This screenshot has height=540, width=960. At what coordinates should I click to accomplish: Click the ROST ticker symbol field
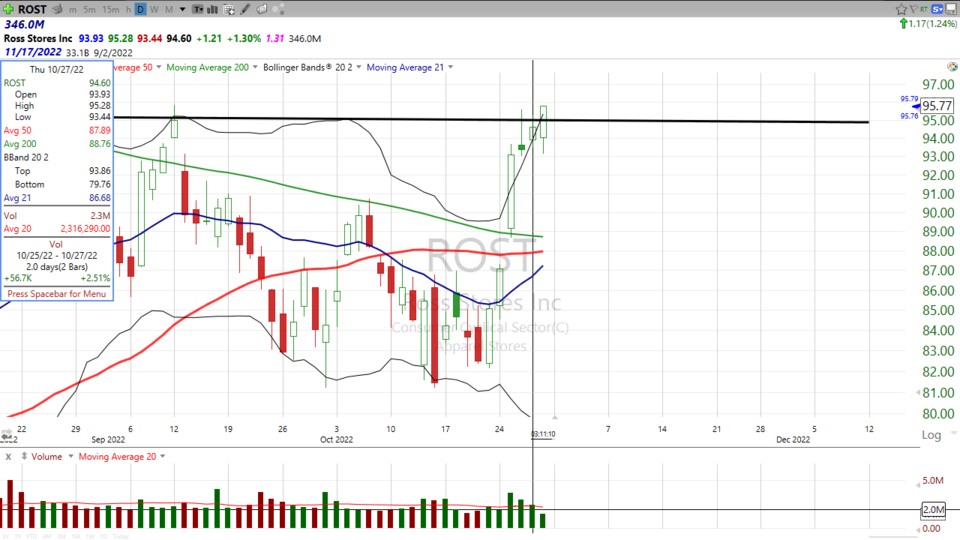[x=32, y=9]
